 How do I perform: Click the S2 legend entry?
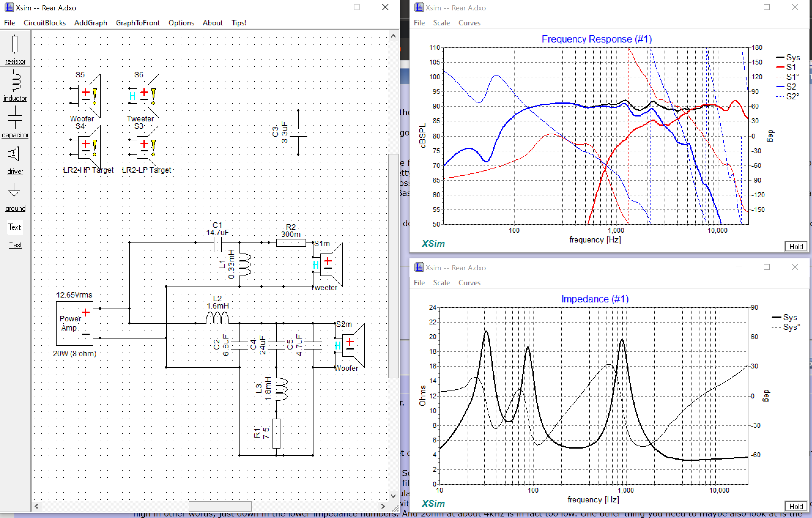(786, 87)
